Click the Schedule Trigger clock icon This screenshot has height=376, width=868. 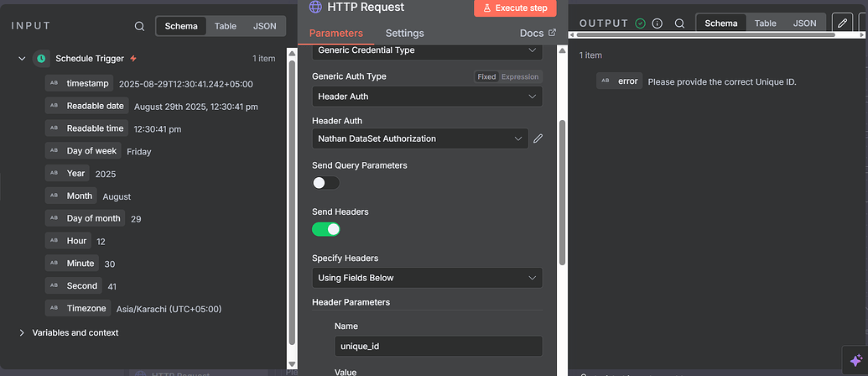40,59
